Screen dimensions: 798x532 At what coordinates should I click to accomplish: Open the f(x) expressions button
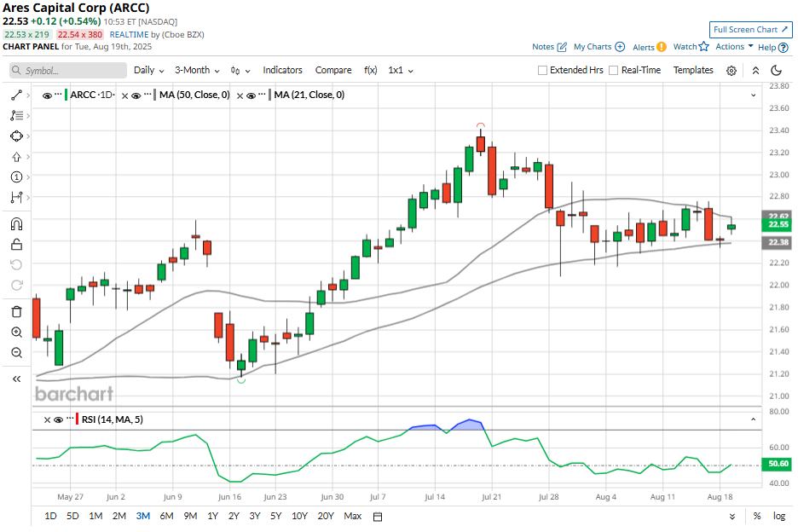[371, 70]
